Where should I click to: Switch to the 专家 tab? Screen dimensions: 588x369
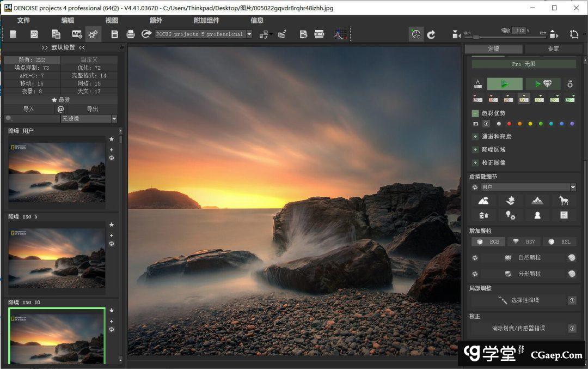(553, 49)
